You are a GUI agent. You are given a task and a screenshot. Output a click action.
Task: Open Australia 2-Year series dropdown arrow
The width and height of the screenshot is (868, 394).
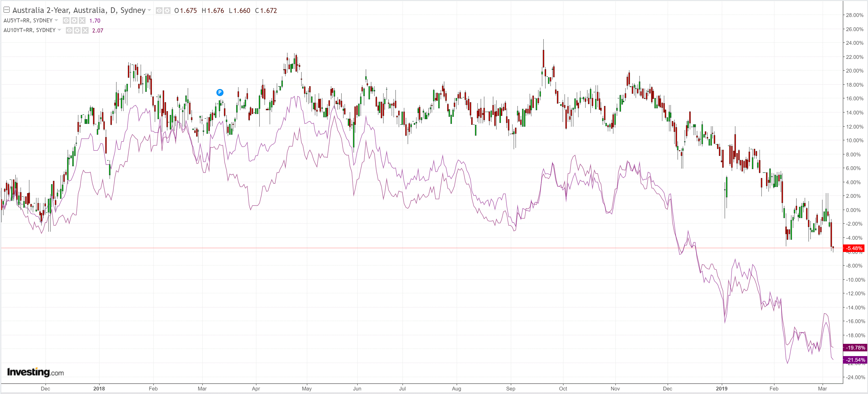(x=149, y=10)
